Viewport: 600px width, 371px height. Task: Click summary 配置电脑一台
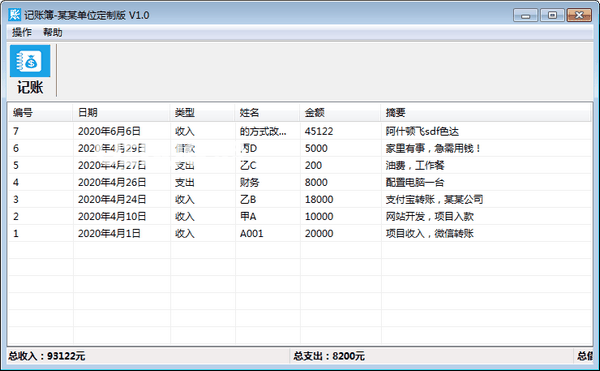pos(415,182)
